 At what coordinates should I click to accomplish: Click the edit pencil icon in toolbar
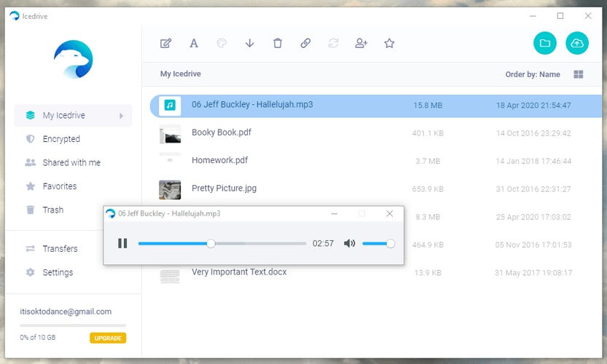pyautogui.click(x=166, y=44)
